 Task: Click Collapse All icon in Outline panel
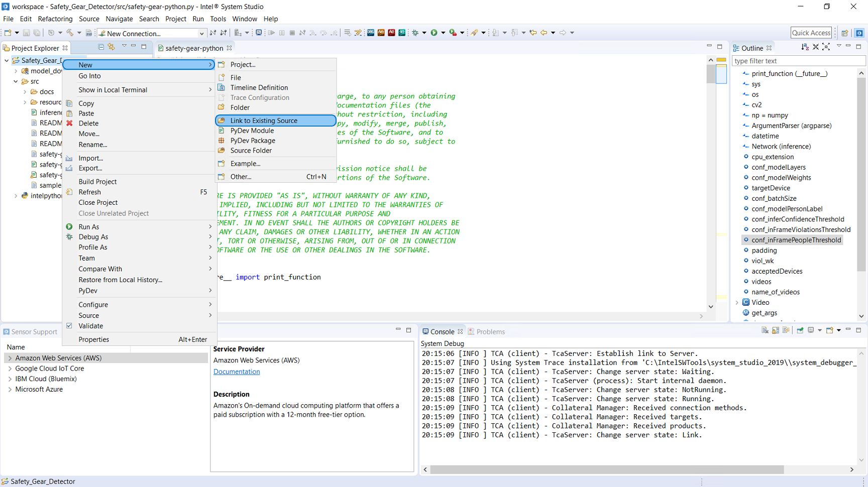coord(815,47)
